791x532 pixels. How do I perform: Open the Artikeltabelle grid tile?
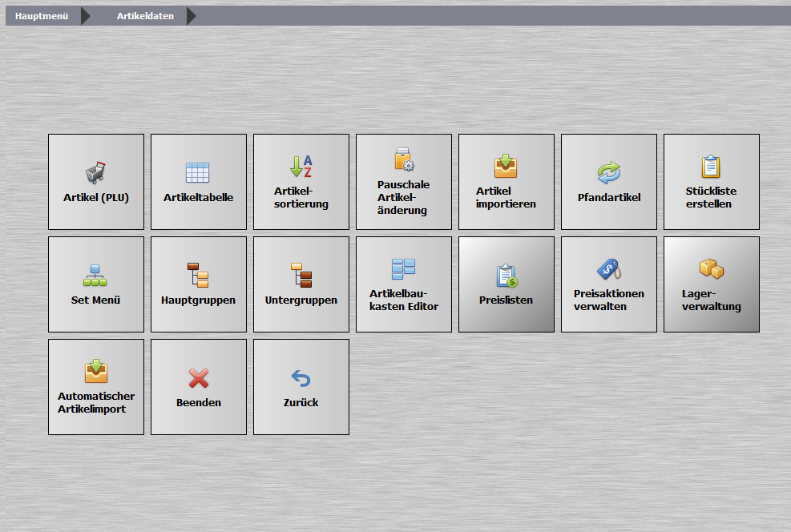click(x=199, y=182)
